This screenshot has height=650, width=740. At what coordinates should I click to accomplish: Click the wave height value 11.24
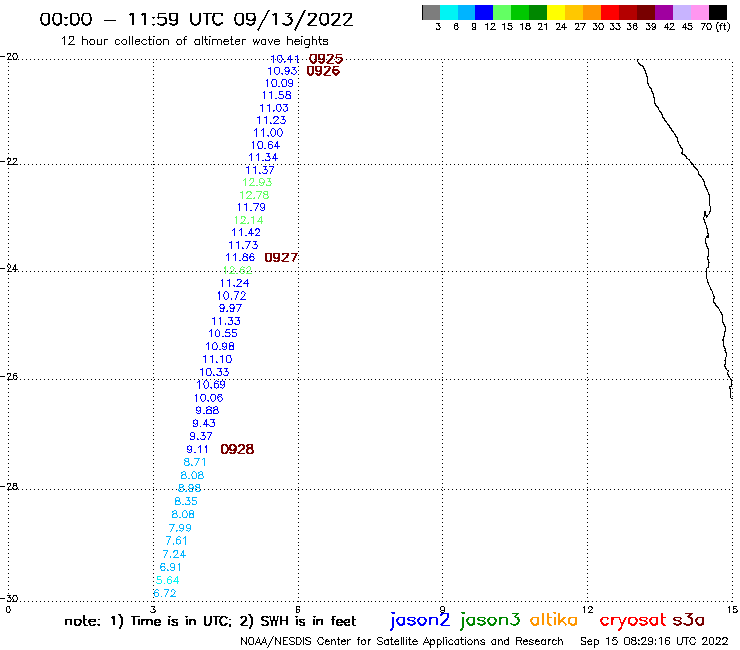pos(235,283)
